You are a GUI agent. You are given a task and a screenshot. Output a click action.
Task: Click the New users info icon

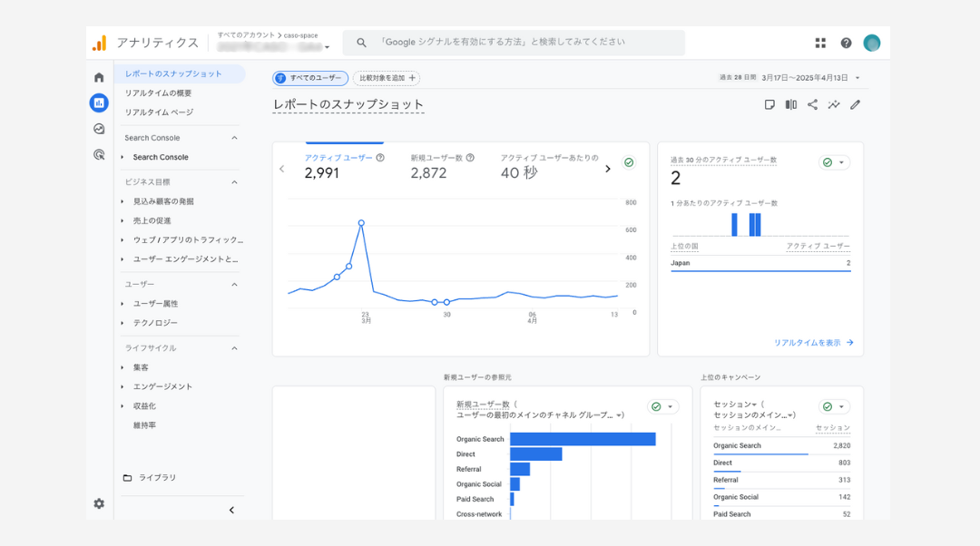pos(470,158)
